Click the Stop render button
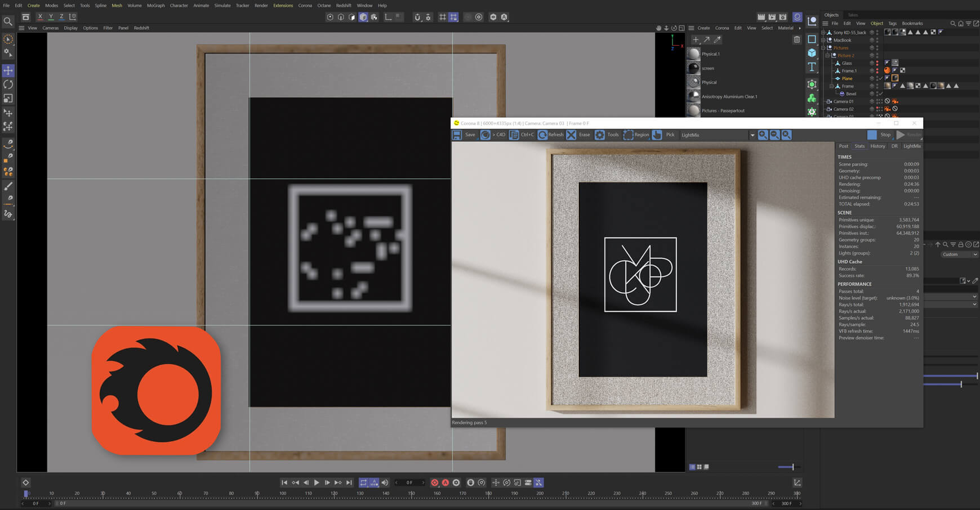 (x=879, y=135)
